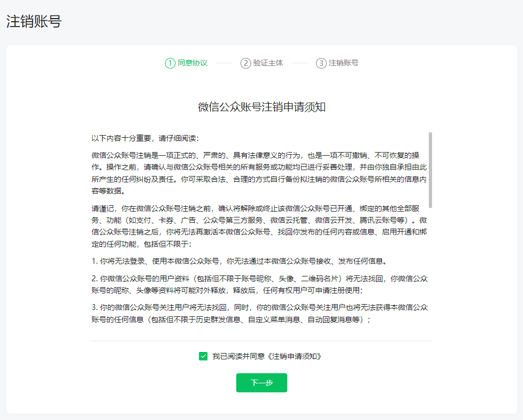The width and height of the screenshot is (523, 420).
Task: Click the 注销账号 page title
Action: [x=34, y=21]
